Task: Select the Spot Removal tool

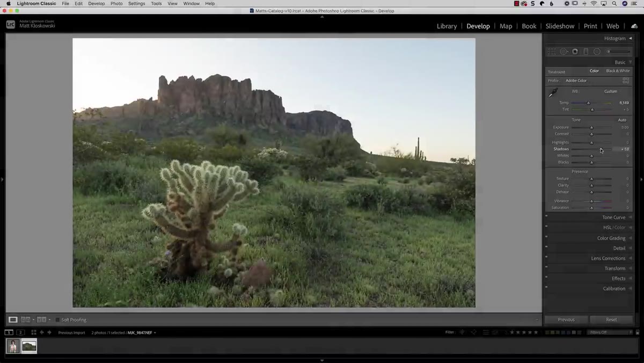Action: 563,52
